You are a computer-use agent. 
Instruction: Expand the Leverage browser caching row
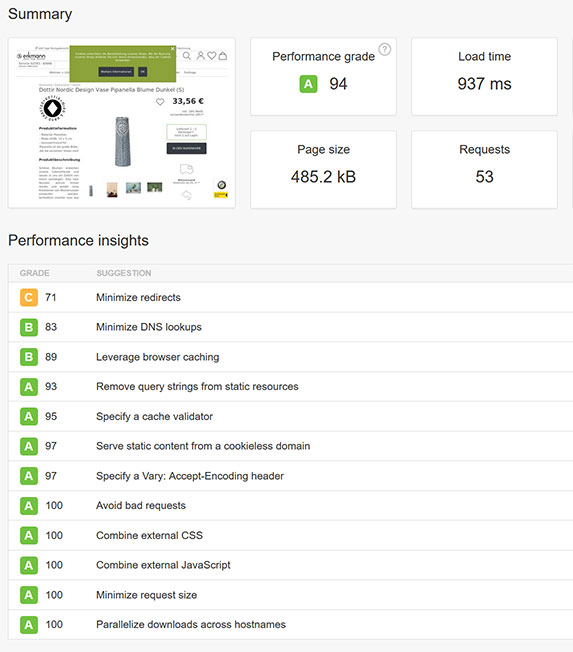click(x=290, y=357)
